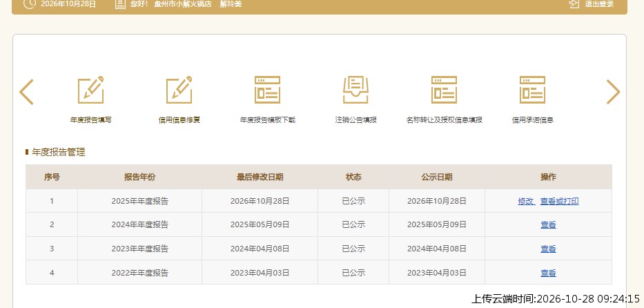Click the 年度报告管理 section heading
644x308 pixels.
pos(58,153)
